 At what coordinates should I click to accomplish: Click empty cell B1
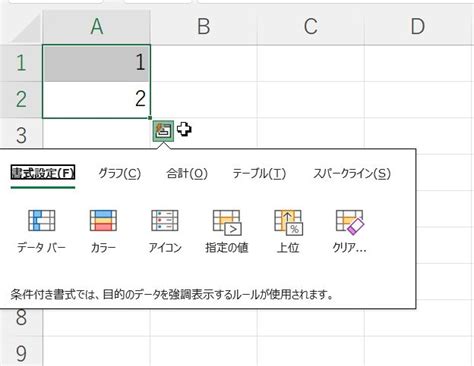204,63
